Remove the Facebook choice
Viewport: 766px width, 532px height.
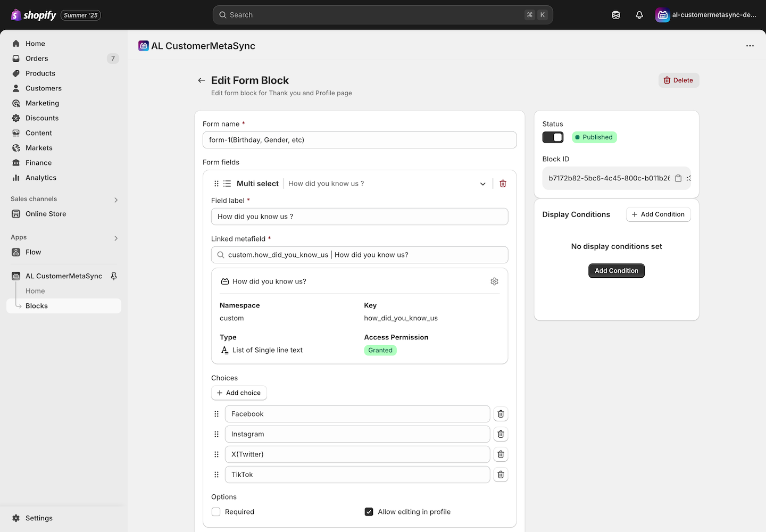pos(501,414)
